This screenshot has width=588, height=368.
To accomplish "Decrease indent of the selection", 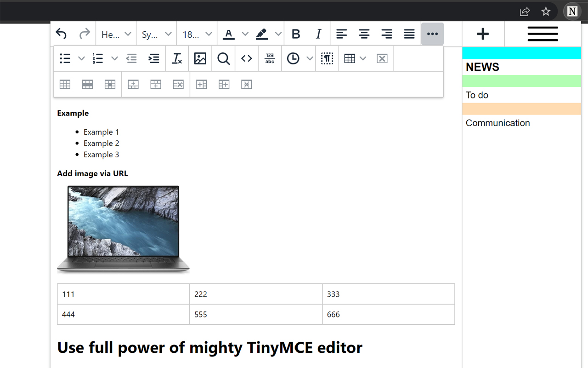I will pos(131,58).
